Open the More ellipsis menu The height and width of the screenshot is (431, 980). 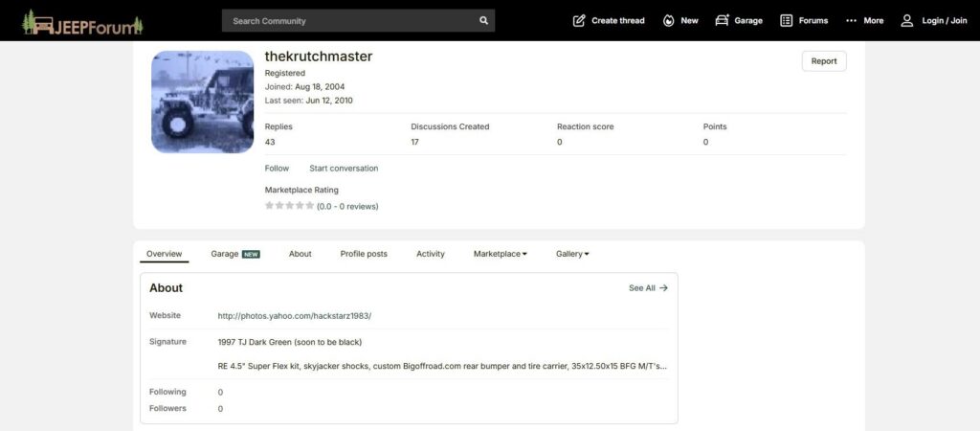pos(851,20)
